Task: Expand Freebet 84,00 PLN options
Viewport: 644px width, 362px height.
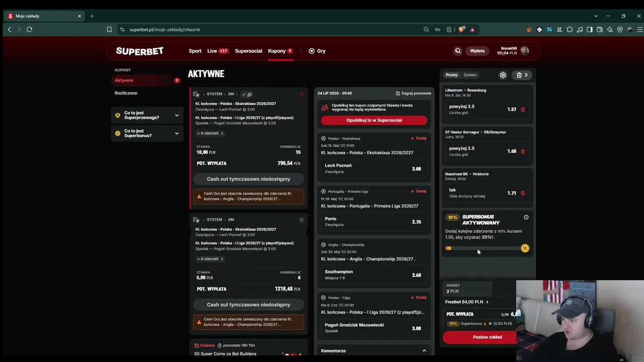Action: [x=466, y=302]
